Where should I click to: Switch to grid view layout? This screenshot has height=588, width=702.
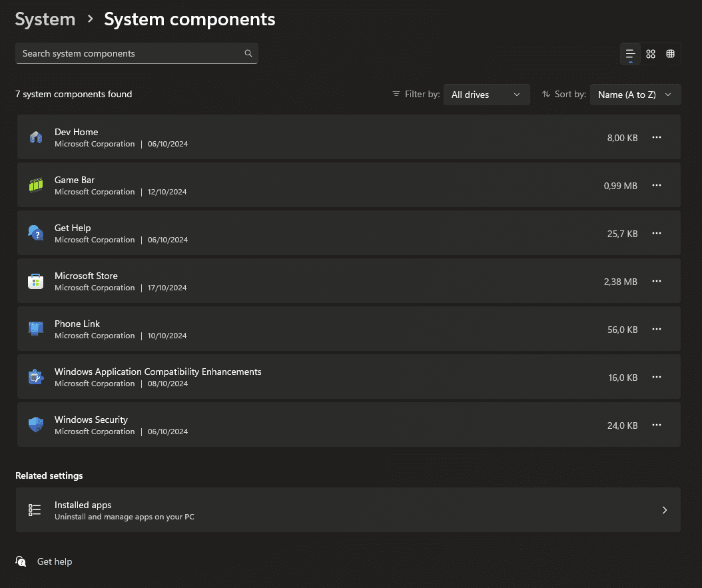[651, 54]
